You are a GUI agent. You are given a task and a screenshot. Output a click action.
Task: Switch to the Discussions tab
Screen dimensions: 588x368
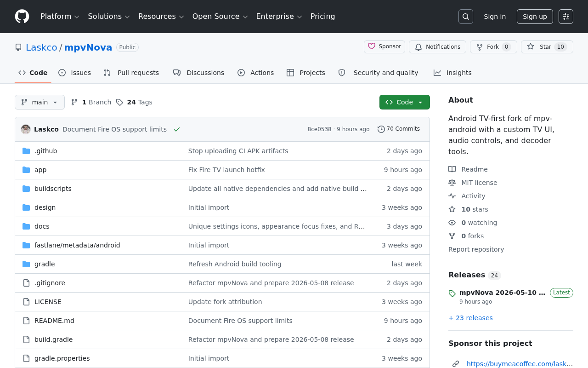pyautogui.click(x=198, y=73)
